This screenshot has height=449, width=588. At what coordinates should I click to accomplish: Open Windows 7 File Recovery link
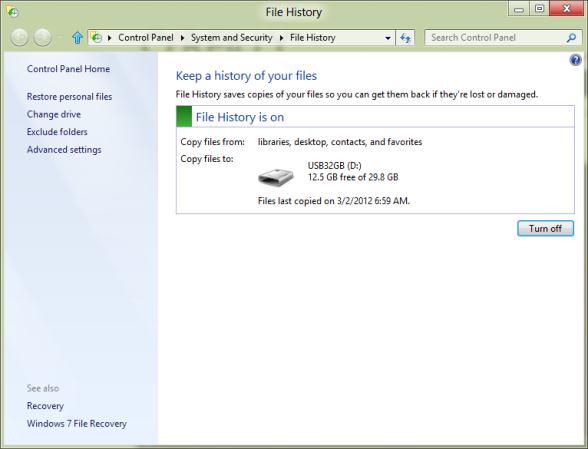pyautogui.click(x=76, y=424)
